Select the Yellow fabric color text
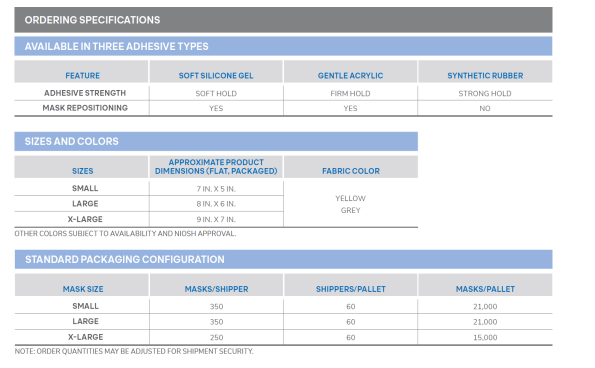 pos(350,198)
